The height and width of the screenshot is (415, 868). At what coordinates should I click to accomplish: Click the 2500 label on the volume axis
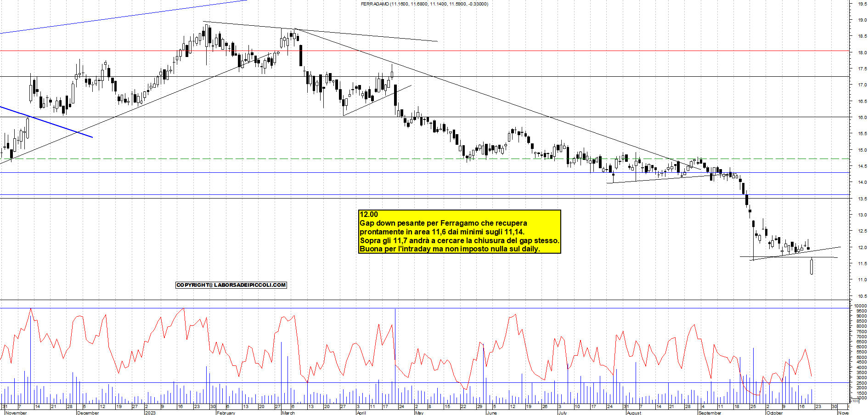click(862, 383)
